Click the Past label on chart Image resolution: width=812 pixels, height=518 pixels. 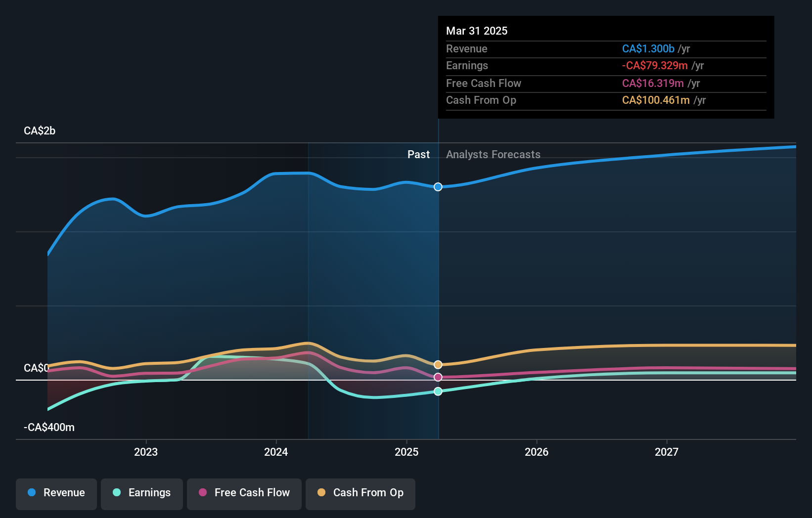click(x=418, y=155)
